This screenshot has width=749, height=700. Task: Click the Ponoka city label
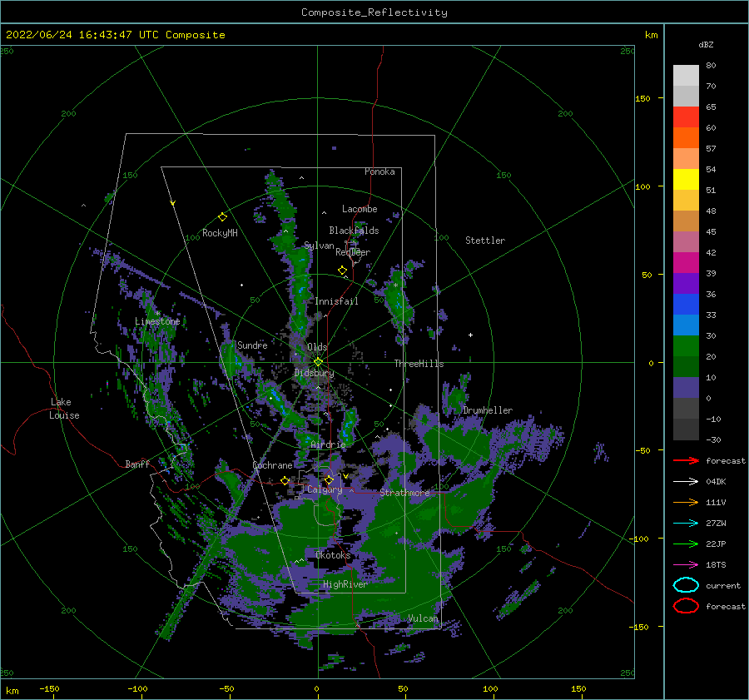pyautogui.click(x=379, y=171)
